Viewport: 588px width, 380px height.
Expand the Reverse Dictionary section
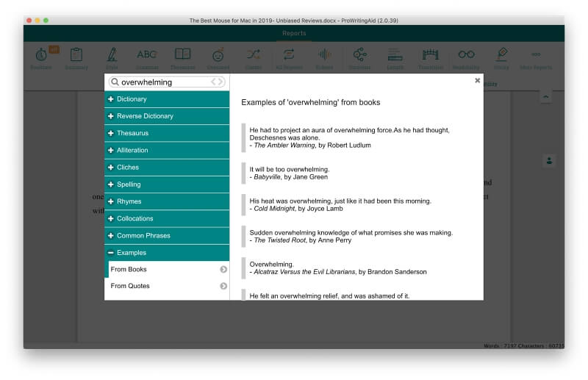[167, 116]
